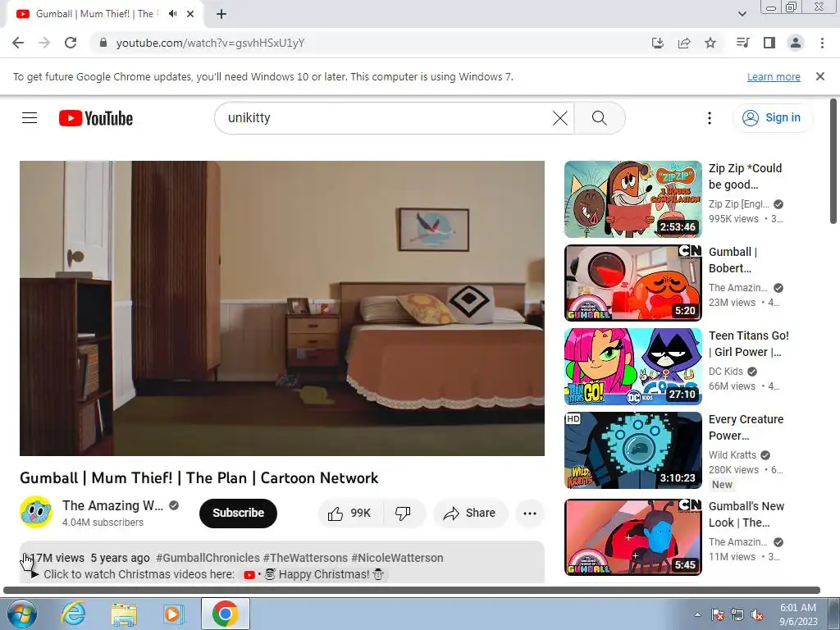Open Chrome three-dot menu
The image size is (840, 630).
(x=822, y=43)
